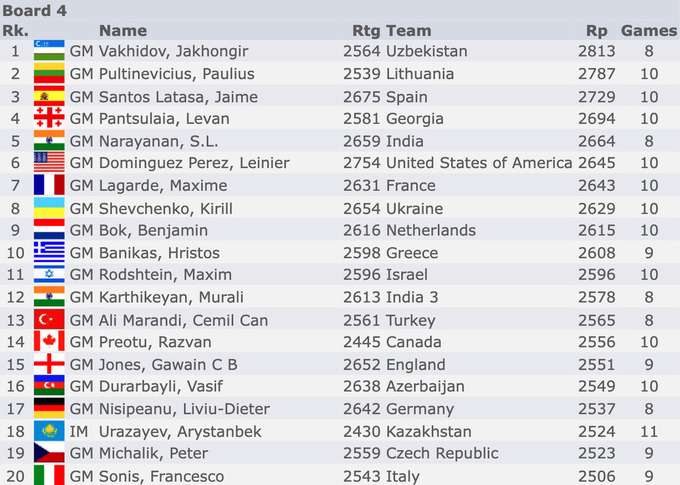
Task: Click the Georgia flag icon
Action: pyautogui.click(x=49, y=118)
